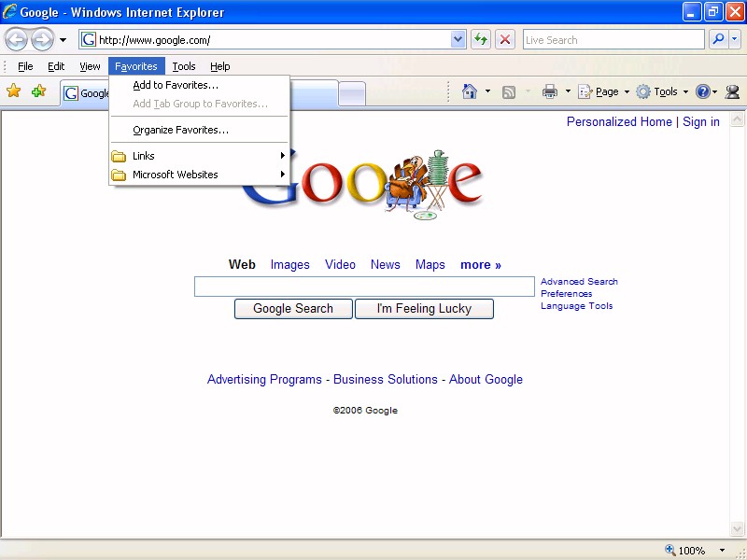Screen dimensions: 747x560
Task: Click the Google Thanksgiving doodle logo
Action: (364, 183)
